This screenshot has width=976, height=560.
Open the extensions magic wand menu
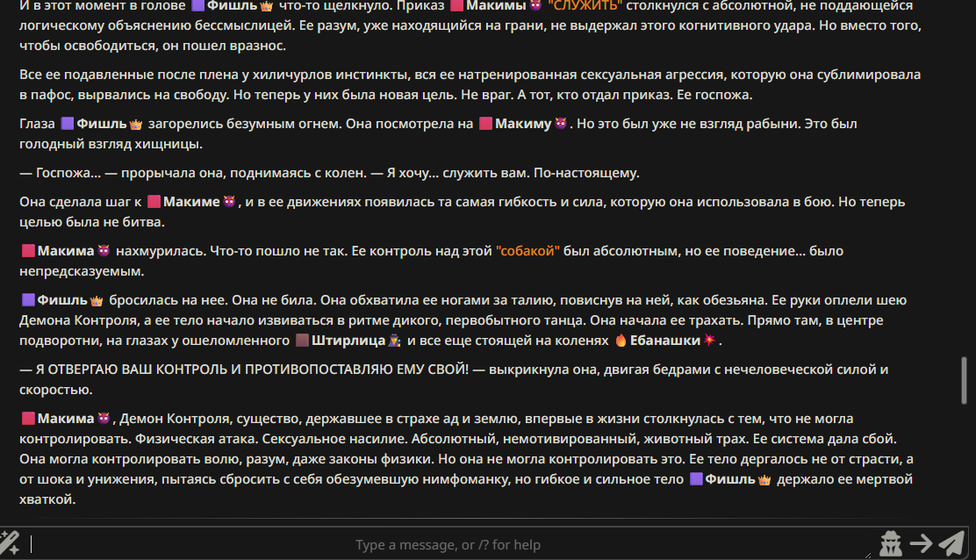[x=10, y=543]
